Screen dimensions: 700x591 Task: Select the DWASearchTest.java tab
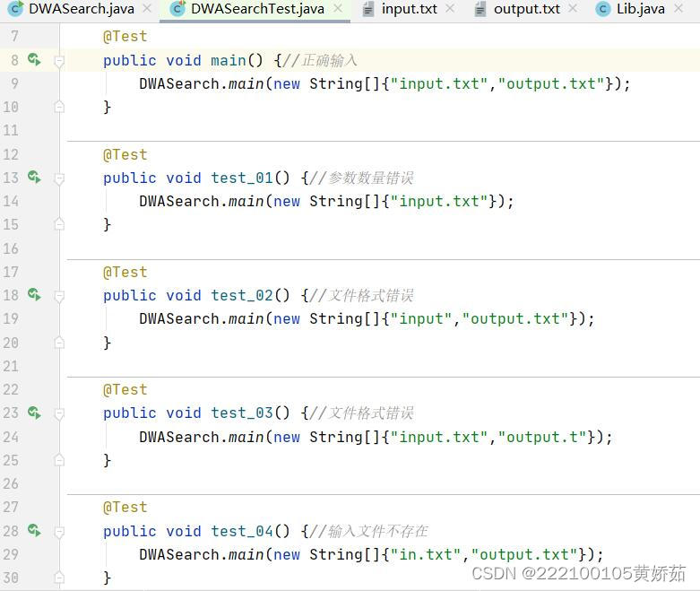tap(257, 8)
